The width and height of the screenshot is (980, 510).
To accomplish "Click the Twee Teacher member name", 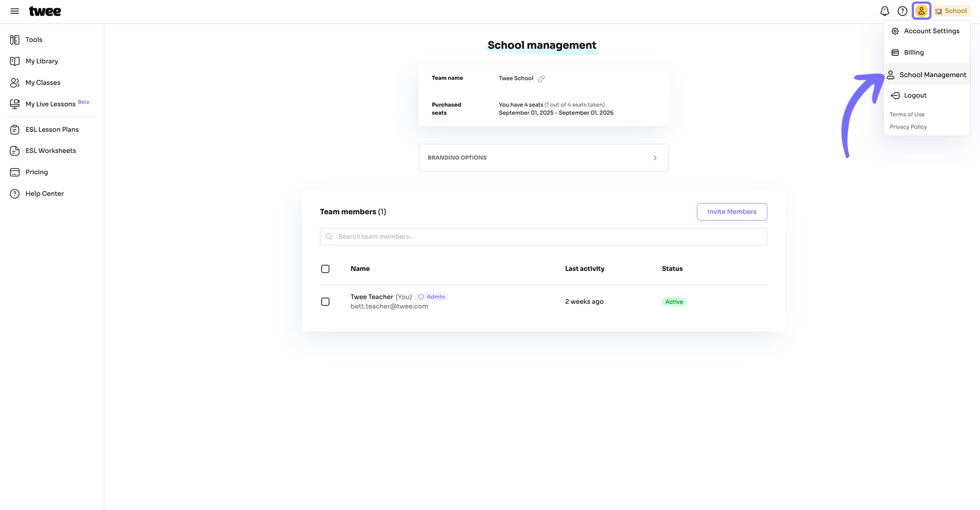I will tap(372, 297).
